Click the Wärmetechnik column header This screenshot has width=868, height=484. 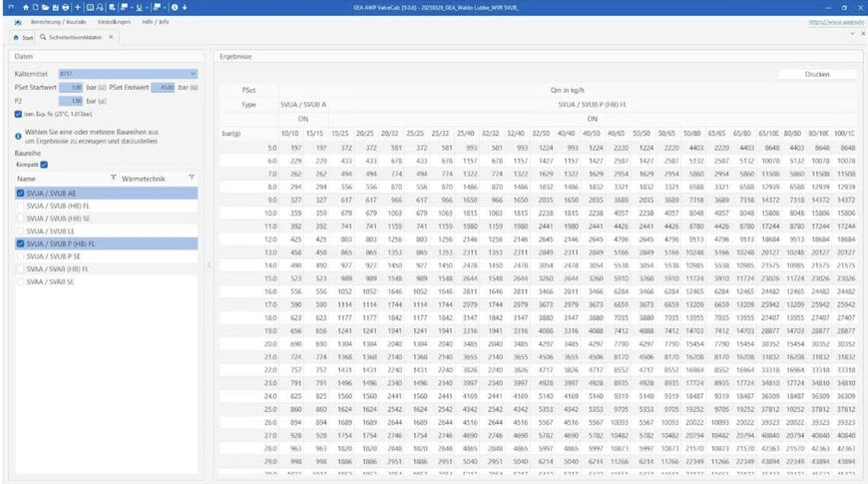(x=144, y=179)
